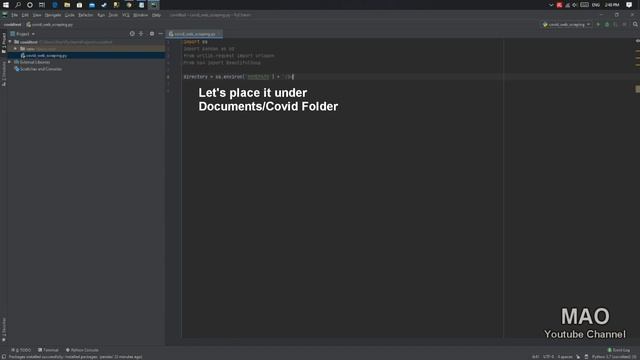
Task: Open Project panel settings gear
Action: 152,34
